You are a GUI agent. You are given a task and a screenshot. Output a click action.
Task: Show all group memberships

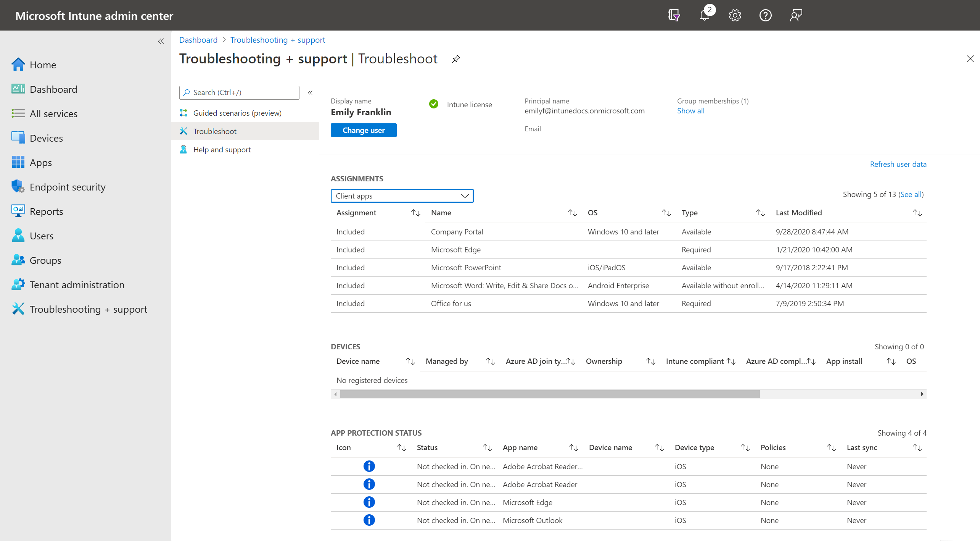691,111
